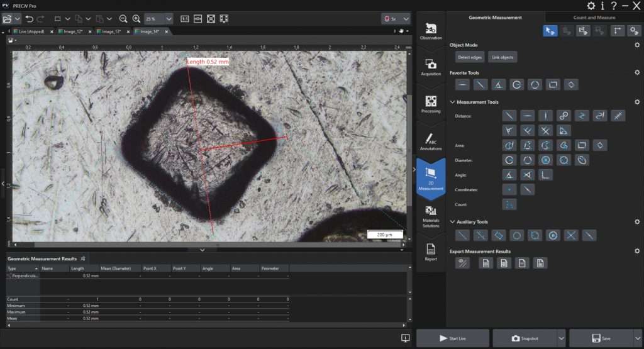Toggle the Detect edges object mode
Viewport: 644px width, 349px height.
click(x=470, y=57)
